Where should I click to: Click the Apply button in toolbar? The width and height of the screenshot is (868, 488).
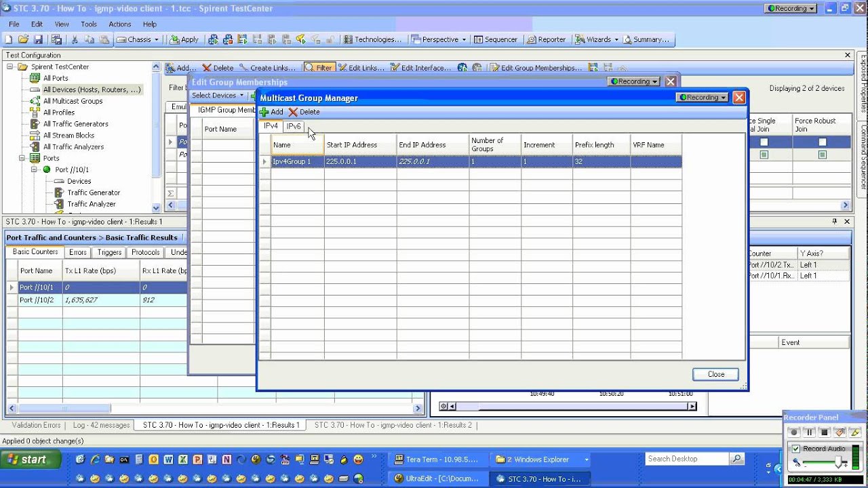click(184, 39)
